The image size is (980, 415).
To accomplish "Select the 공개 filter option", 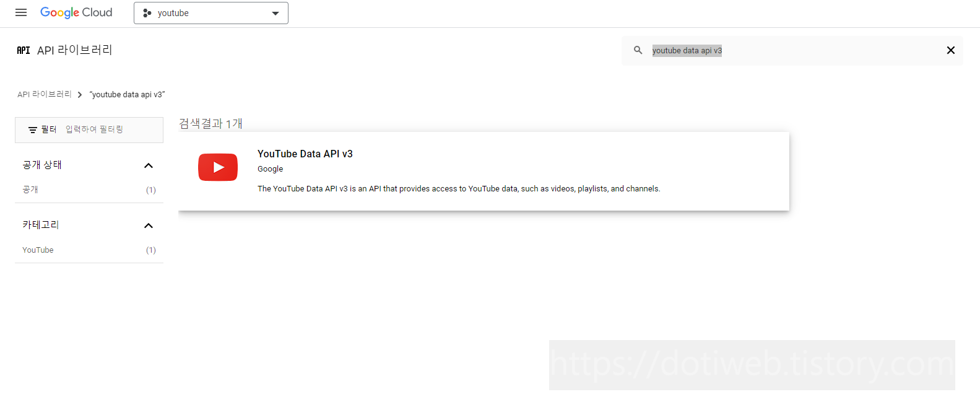I will coord(30,190).
